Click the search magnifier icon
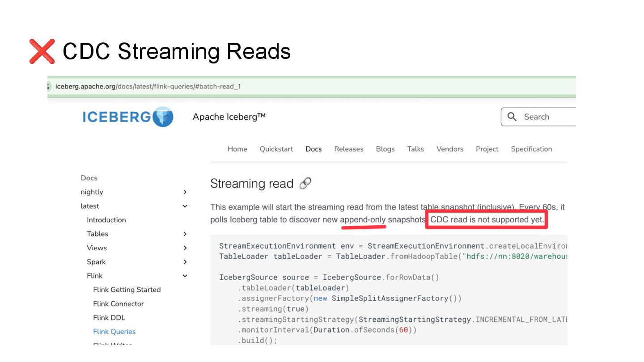 pyautogui.click(x=512, y=117)
